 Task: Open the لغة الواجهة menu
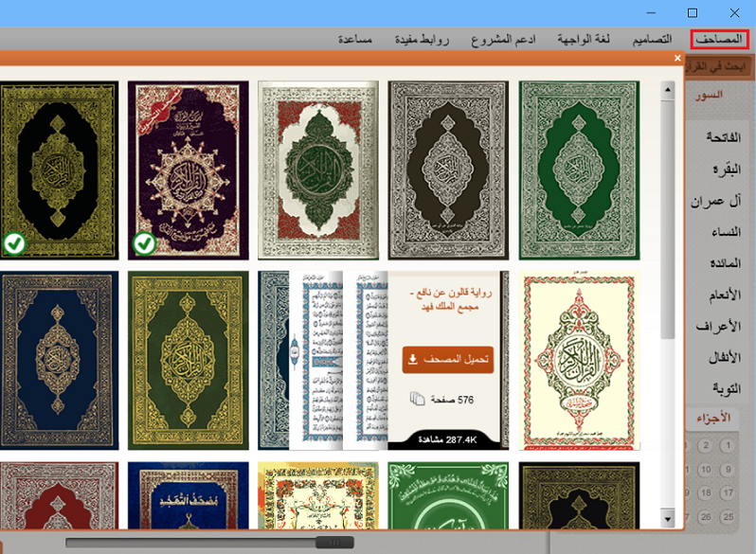(x=584, y=39)
